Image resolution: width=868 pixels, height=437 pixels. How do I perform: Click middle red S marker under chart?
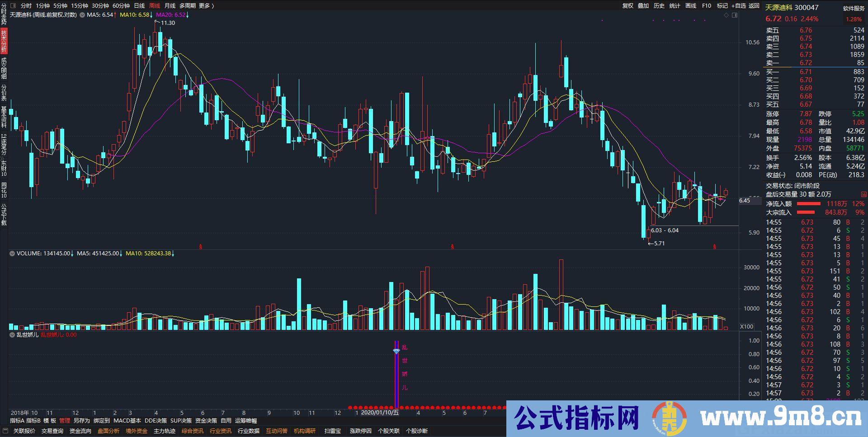pyautogui.click(x=452, y=247)
